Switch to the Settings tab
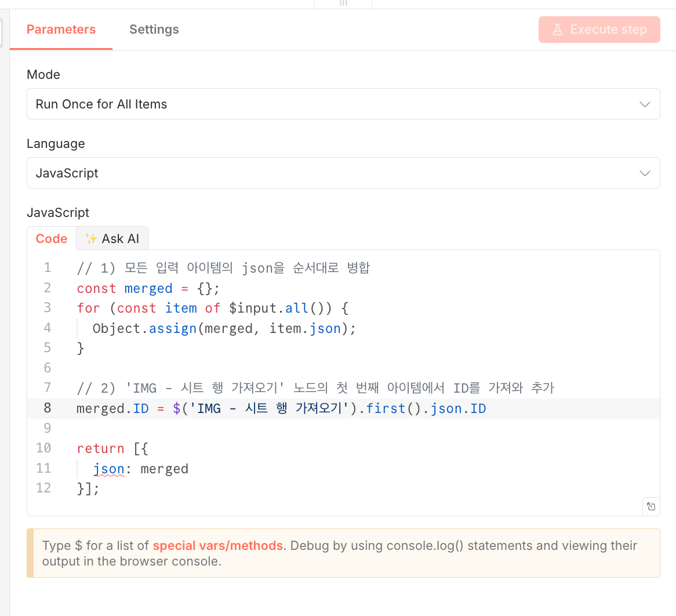Image resolution: width=676 pixels, height=616 pixels. click(x=154, y=30)
